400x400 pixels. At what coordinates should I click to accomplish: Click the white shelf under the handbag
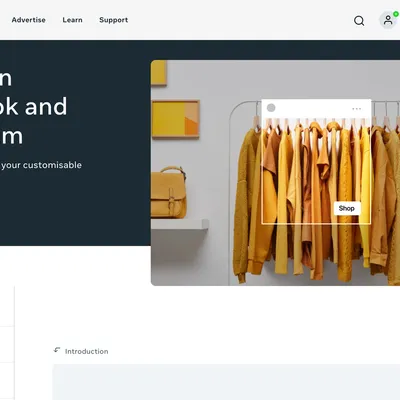(180, 224)
